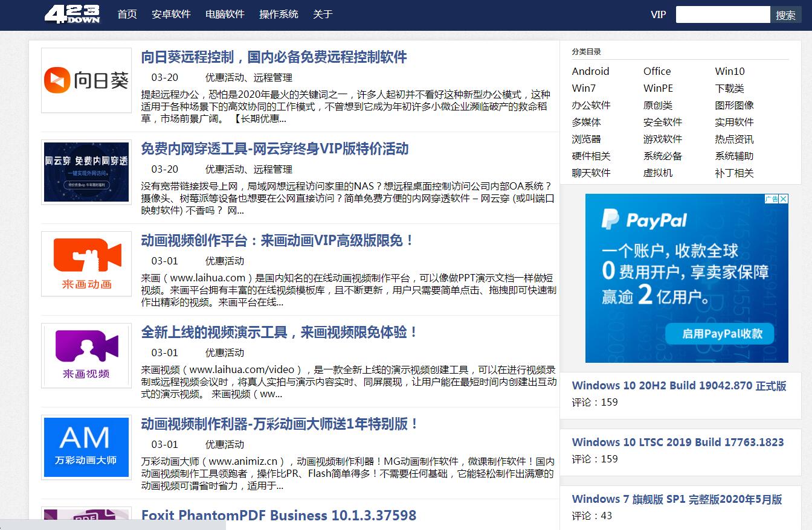Image resolution: width=812 pixels, height=530 pixels.
Task: Open the Android category
Action: (590, 71)
